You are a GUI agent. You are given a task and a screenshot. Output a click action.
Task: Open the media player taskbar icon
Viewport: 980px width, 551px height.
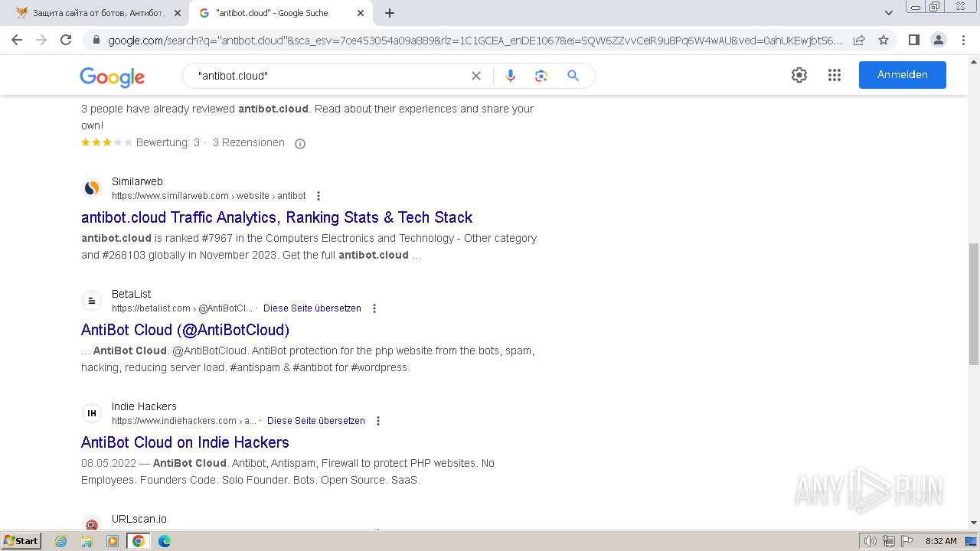113,541
